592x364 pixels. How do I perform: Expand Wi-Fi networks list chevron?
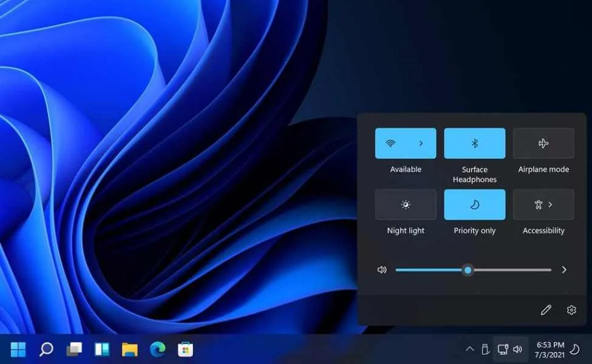[421, 143]
